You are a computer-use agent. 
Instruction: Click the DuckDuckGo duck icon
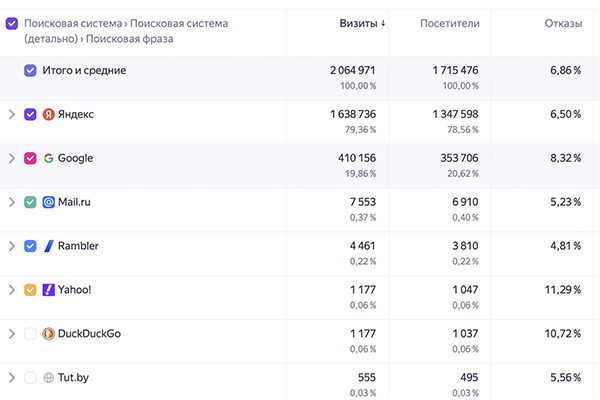click(x=49, y=334)
